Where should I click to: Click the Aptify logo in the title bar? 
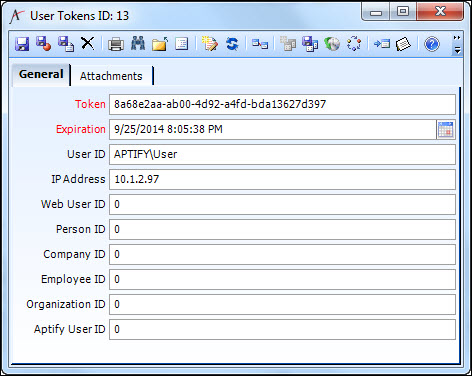pos(17,16)
